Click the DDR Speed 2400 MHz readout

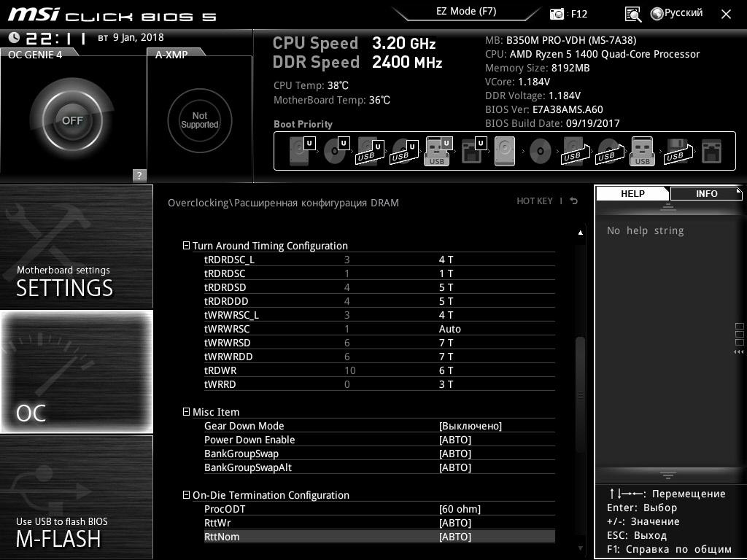(357, 62)
